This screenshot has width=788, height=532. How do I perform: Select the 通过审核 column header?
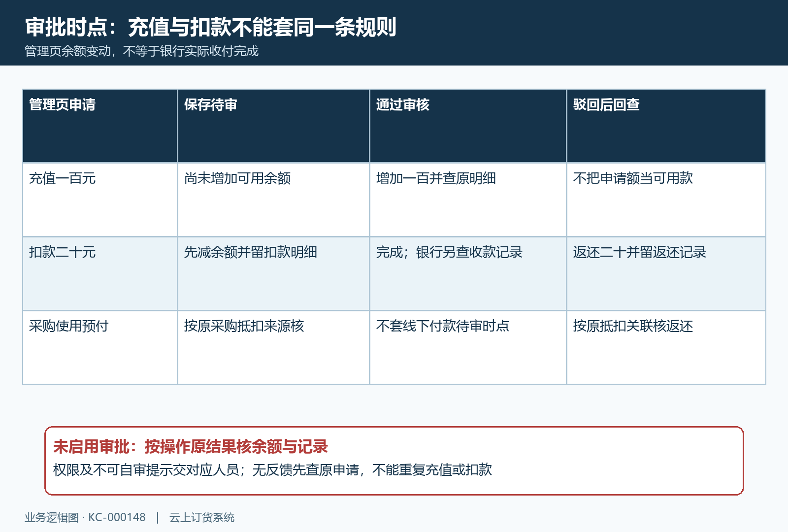(x=468, y=126)
